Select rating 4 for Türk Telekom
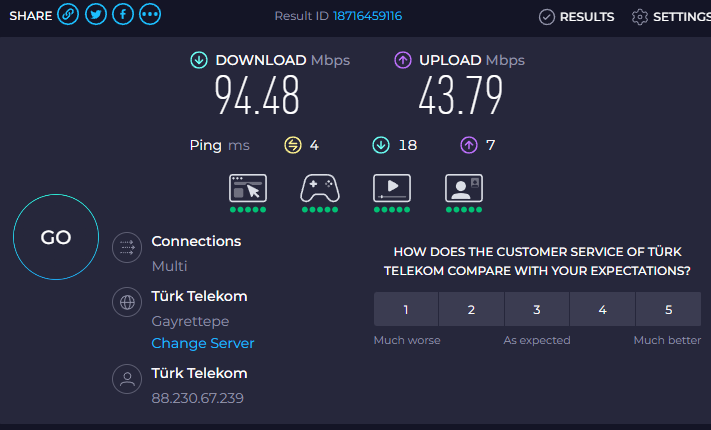The image size is (711, 430). pyautogui.click(x=602, y=310)
